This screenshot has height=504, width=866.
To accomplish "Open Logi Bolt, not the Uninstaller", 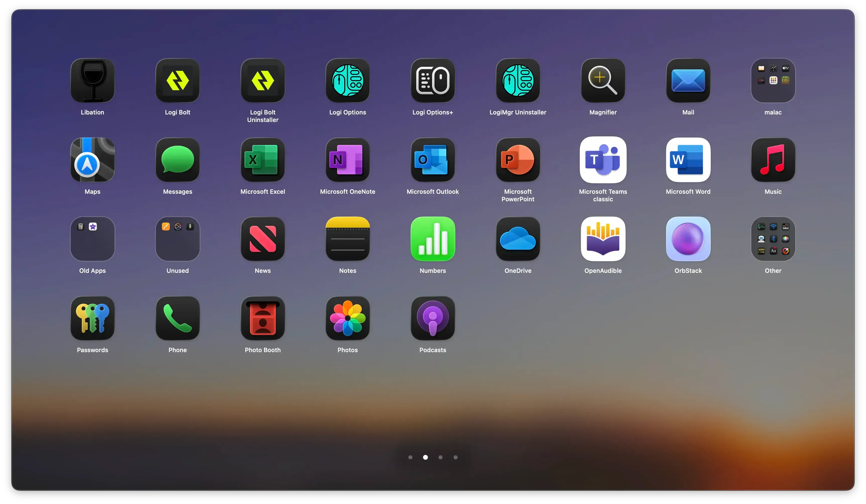I will [178, 80].
